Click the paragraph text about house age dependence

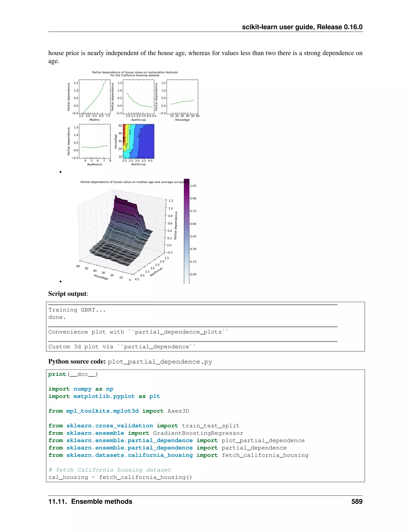point(205,57)
